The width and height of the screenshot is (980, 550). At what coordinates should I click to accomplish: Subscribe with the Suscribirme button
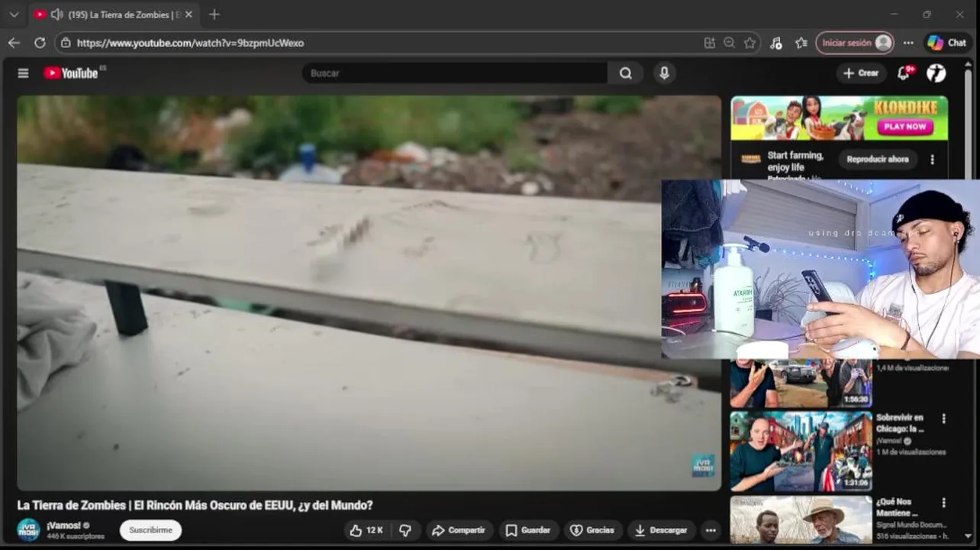coord(150,530)
